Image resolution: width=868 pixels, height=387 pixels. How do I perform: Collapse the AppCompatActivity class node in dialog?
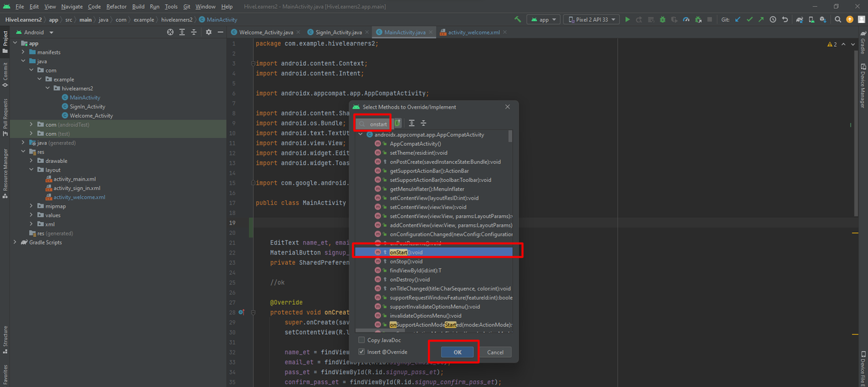(361, 134)
